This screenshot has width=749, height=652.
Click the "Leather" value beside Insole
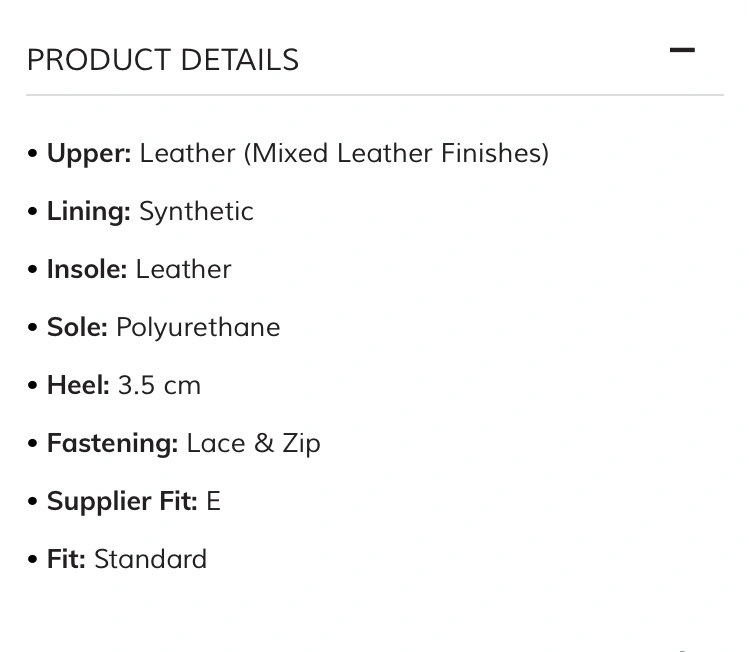pyautogui.click(x=183, y=269)
